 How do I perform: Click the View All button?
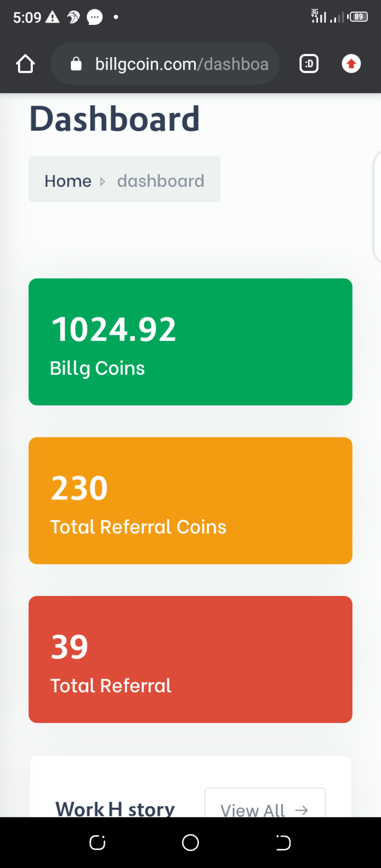tap(265, 803)
